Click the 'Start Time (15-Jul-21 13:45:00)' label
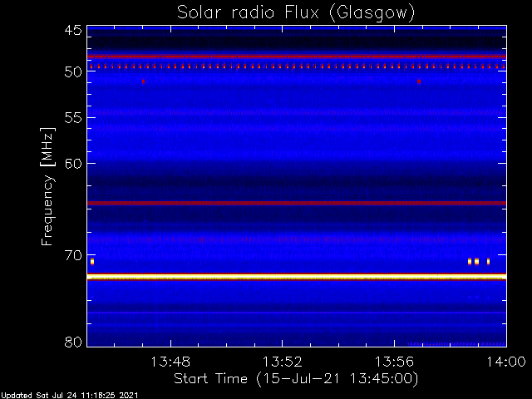 tap(296, 378)
